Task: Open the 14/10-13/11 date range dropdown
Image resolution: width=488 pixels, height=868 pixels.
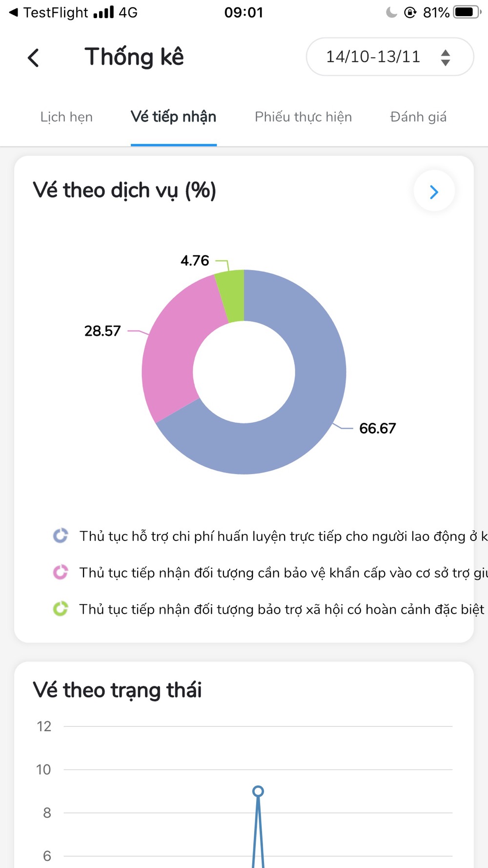Action: [390, 57]
